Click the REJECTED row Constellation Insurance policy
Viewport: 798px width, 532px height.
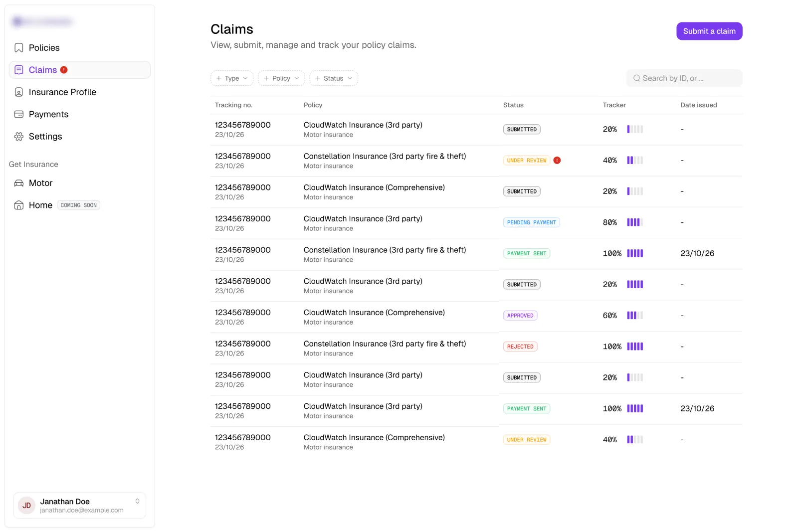(385, 344)
